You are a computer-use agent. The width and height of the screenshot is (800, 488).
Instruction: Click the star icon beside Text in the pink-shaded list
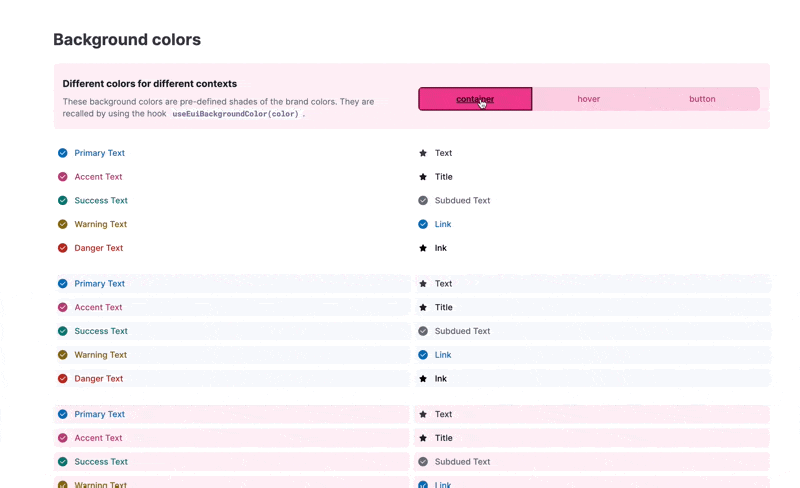pos(423,414)
